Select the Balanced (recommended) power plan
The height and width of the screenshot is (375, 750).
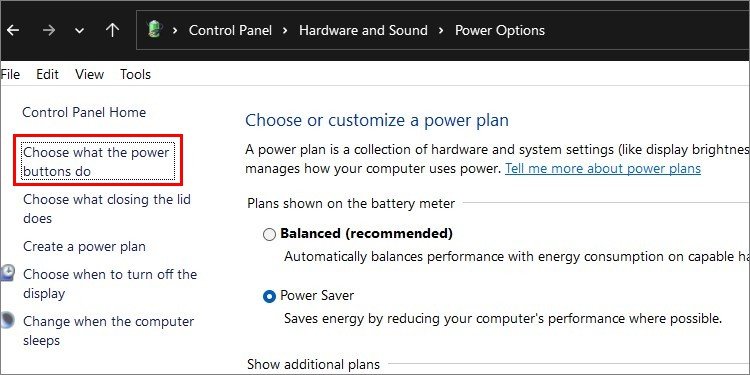[x=270, y=234]
